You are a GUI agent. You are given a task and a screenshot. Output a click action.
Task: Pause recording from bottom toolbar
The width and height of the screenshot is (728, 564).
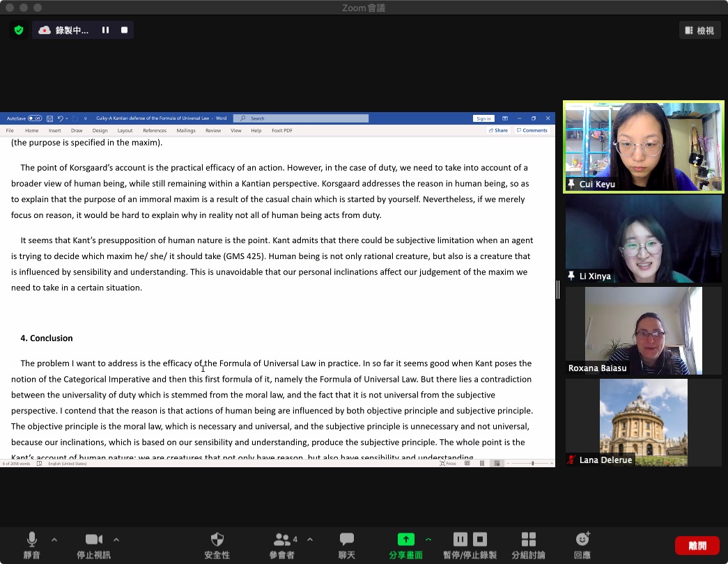point(460,540)
